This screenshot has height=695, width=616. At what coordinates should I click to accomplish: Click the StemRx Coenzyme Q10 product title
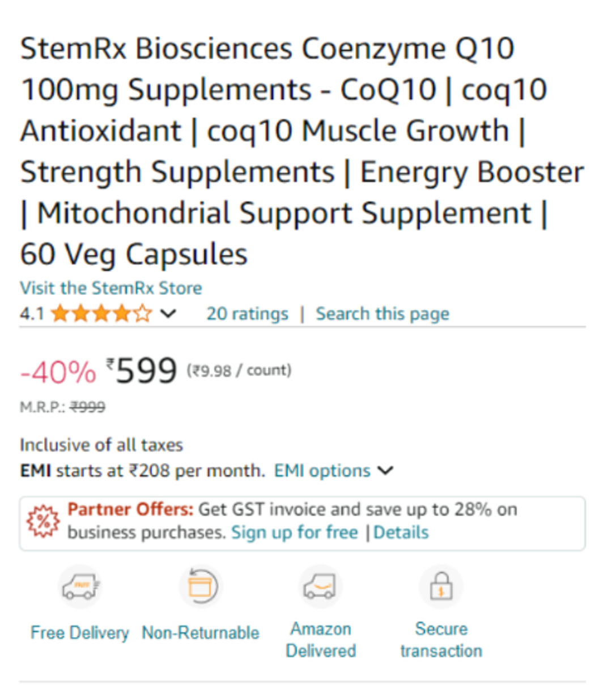coord(303,151)
